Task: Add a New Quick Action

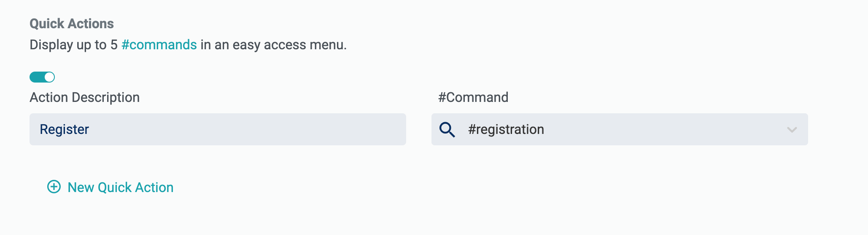Action: 110,187
